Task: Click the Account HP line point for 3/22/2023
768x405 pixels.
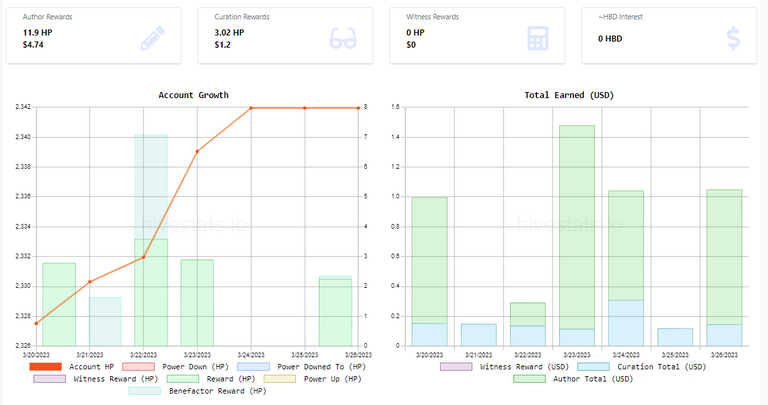Action: click(144, 257)
